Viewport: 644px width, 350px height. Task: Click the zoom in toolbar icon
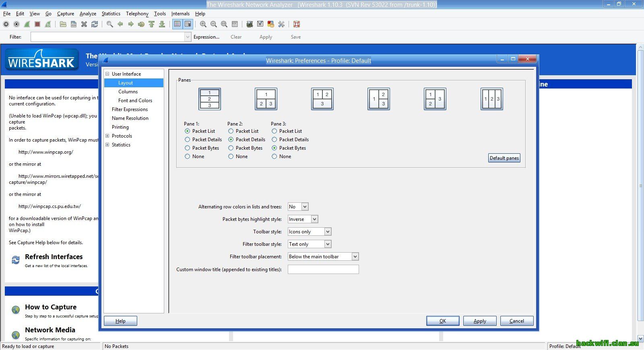[203, 24]
